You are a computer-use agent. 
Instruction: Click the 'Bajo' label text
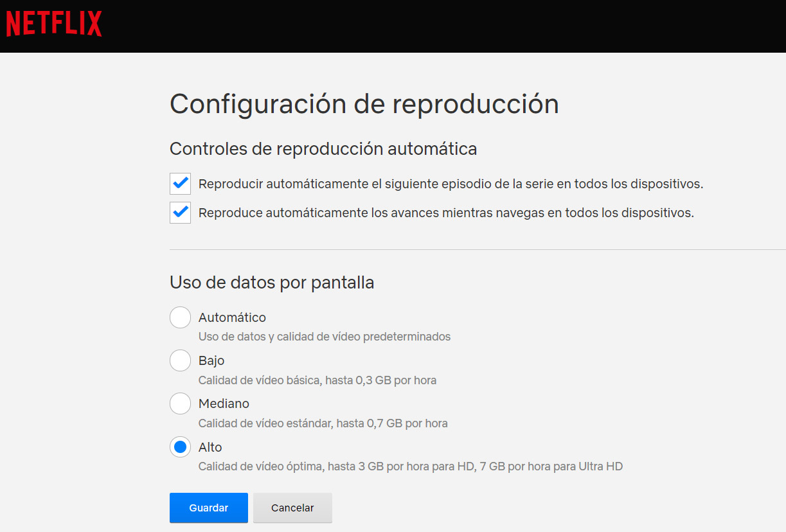(211, 360)
